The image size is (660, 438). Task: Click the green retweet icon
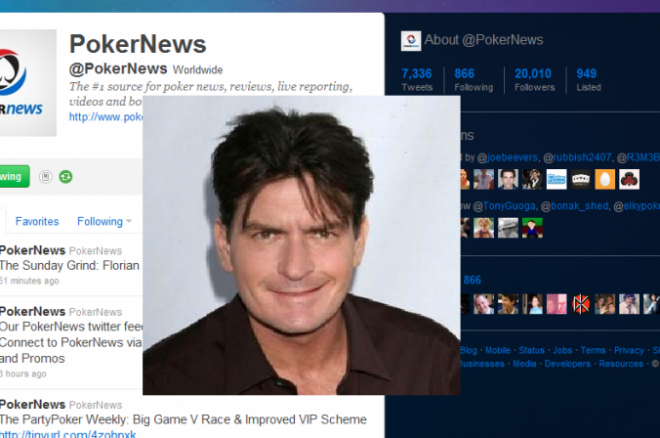coord(66,177)
